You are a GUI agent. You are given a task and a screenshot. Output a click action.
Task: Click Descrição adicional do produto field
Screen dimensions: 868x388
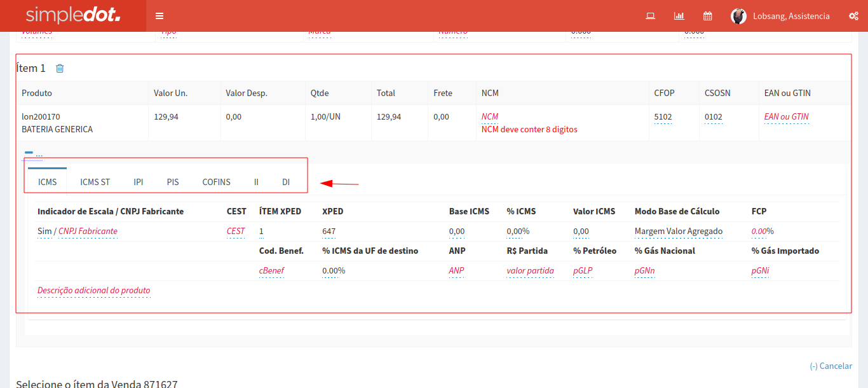tap(93, 291)
